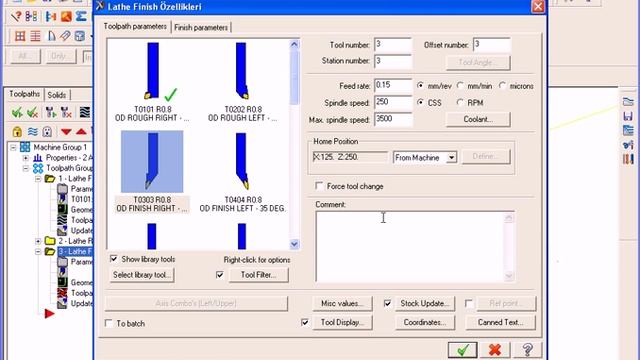Click the paperclip-shaped toolbar icon
Screen dimensions: 640x360
click(65, 36)
